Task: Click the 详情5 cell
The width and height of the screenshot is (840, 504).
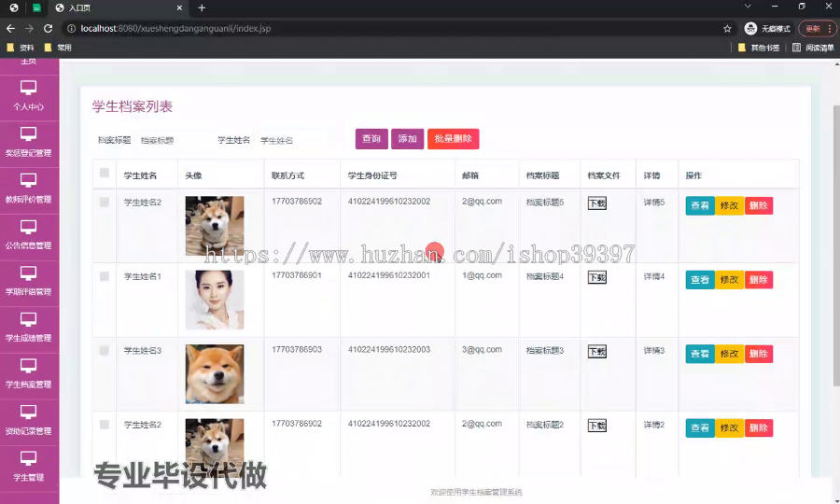Action: click(654, 203)
